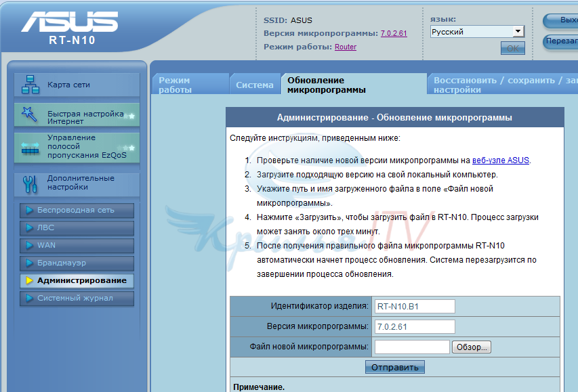Open the language dropdown Русский

[477, 32]
